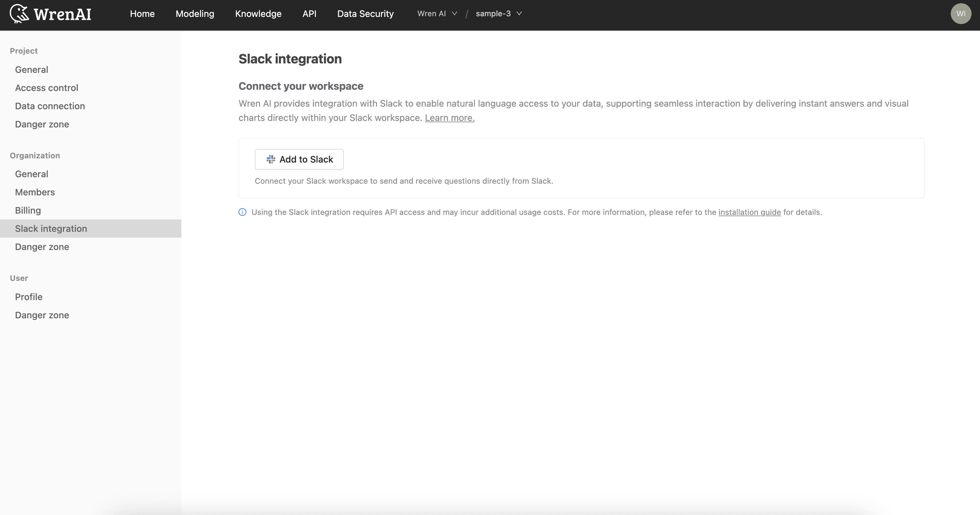Viewport: 980px width, 515px height.
Task: Open the installation guide link
Action: coord(749,212)
